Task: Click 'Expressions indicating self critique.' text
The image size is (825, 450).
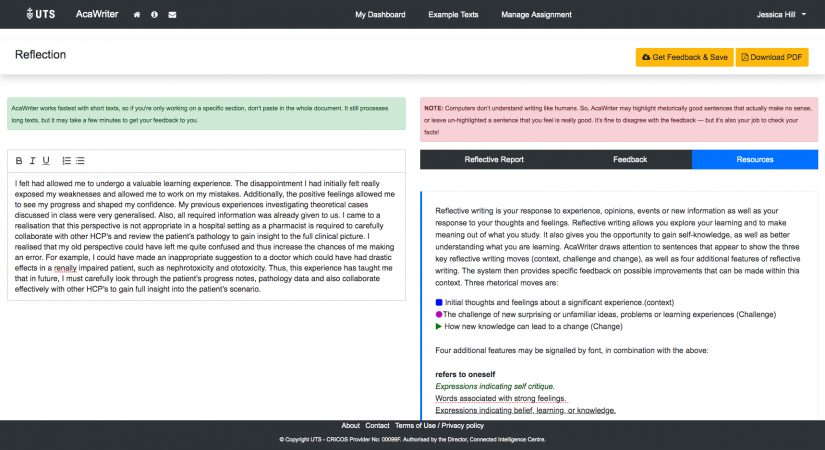Action: (495, 386)
